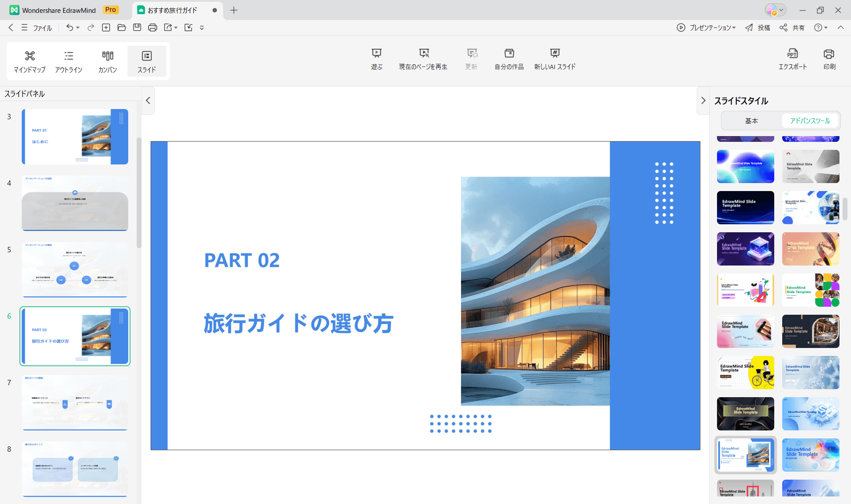Click the 更新 refresh icon
851x504 pixels.
pyautogui.click(x=471, y=59)
